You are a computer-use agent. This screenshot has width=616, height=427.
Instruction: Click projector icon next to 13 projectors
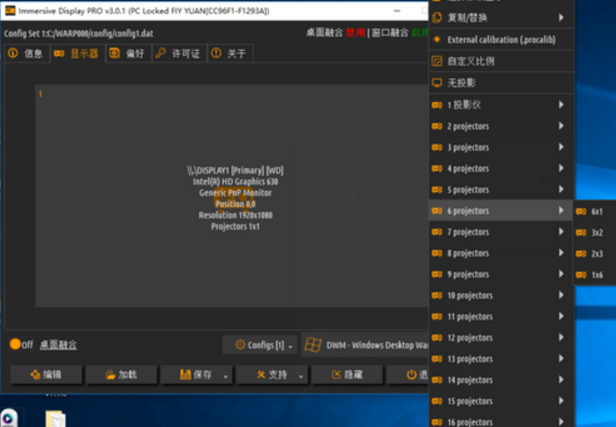(437, 359)
